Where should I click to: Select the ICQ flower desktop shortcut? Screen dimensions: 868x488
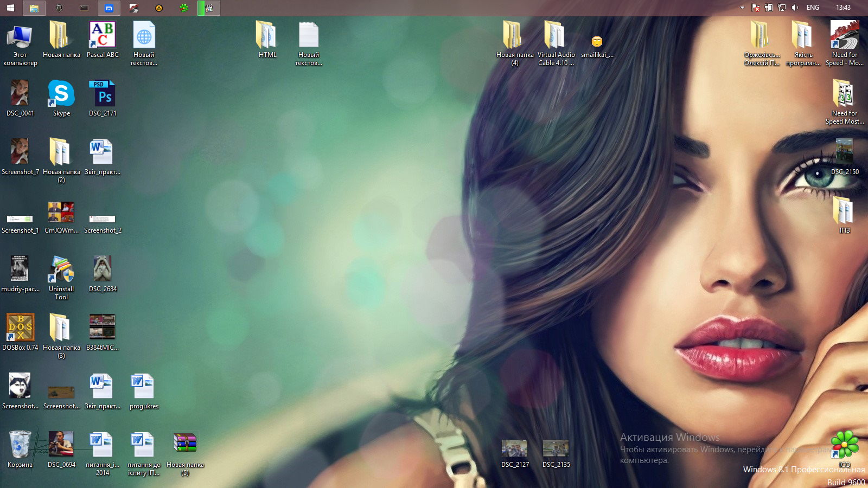(845, 445)
